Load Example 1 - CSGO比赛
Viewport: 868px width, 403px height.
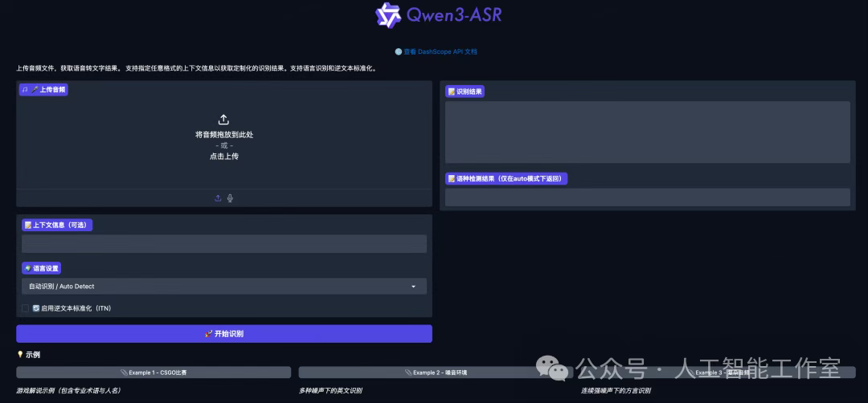(154, 372)
